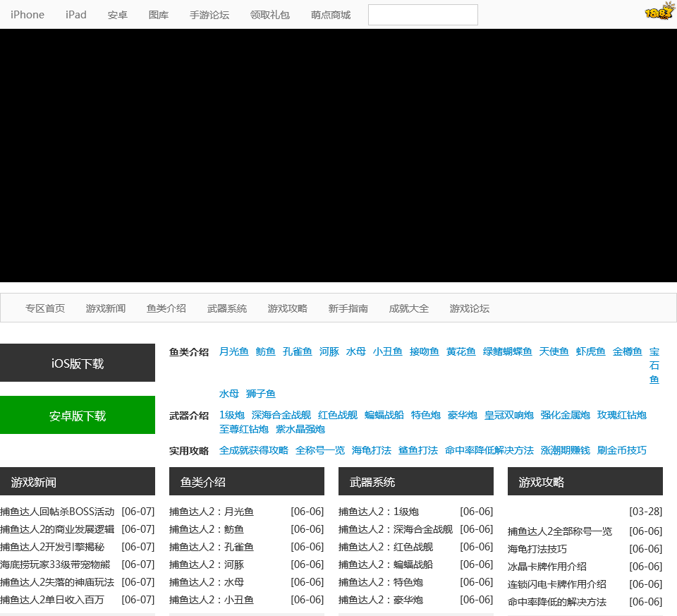Open the 游戏攻略 nav tab
The height and width of the screenshot is (616, 677).
coord(288,308)
